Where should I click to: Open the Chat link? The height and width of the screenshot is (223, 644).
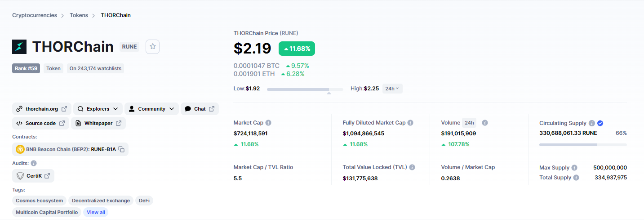click(x=200, y=109)
